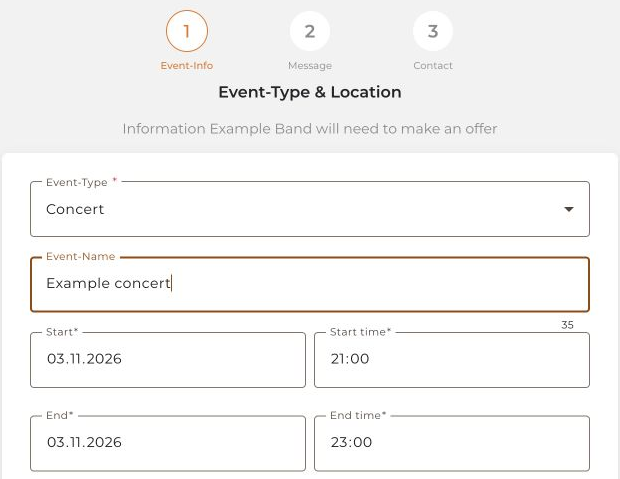Click the Event-Type field label
This screenshot has width=620, height=479.
[x=77, y=182]
